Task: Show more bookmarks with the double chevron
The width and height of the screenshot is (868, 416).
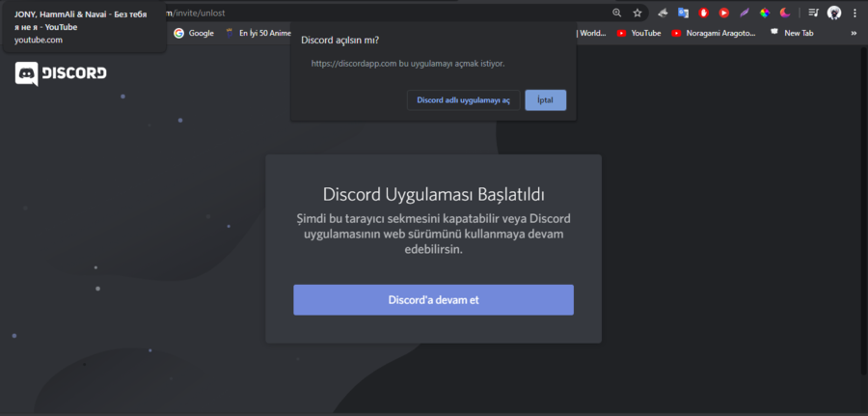Action: [854, 33]
